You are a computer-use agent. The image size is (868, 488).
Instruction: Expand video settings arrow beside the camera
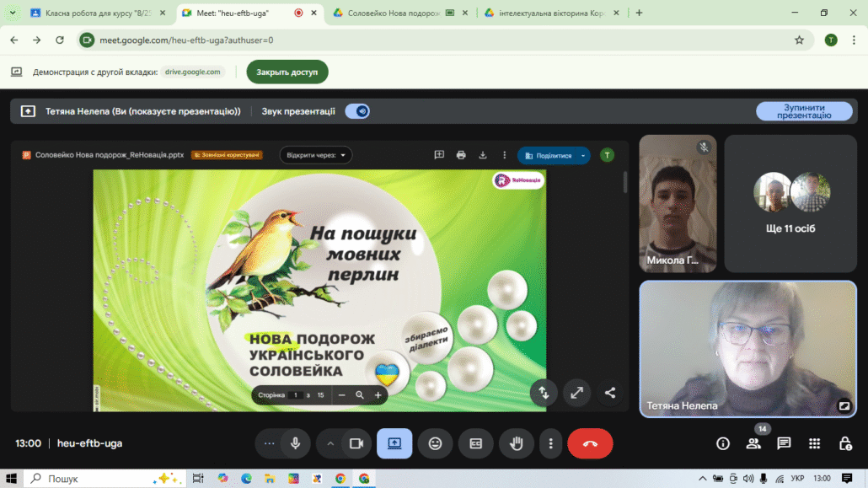[x=330, y=443]
